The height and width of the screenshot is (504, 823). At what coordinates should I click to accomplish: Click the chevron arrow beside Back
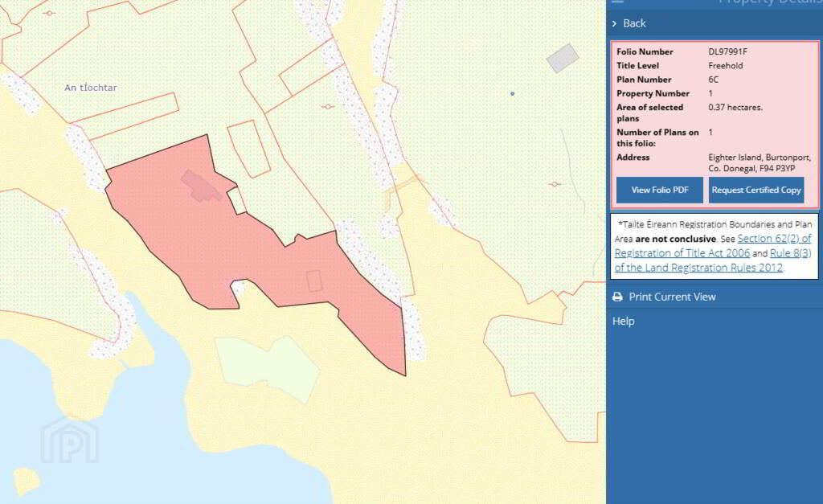pos(615,23)
